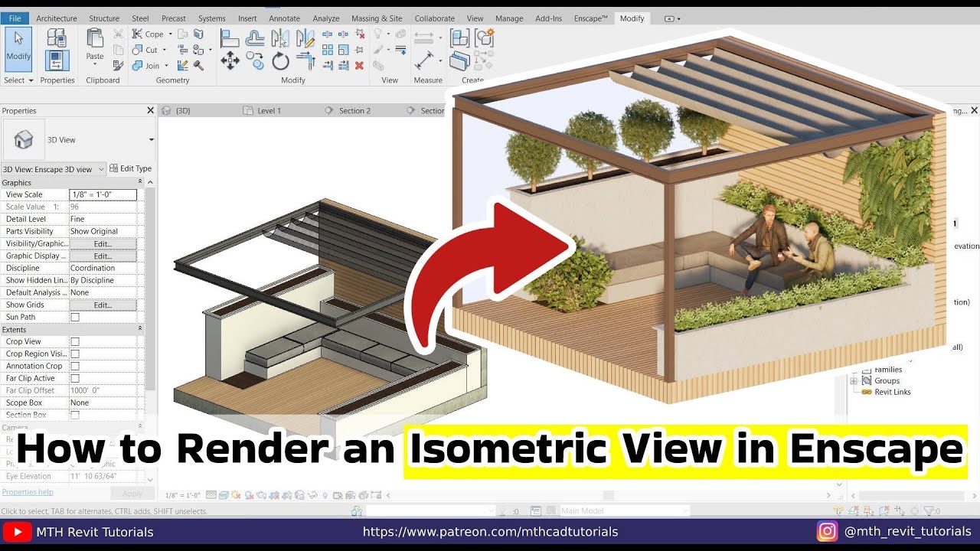Enable the Crop View checkbox
The height and width of the screenshot is (551, 980).
[x=75, y=341]
